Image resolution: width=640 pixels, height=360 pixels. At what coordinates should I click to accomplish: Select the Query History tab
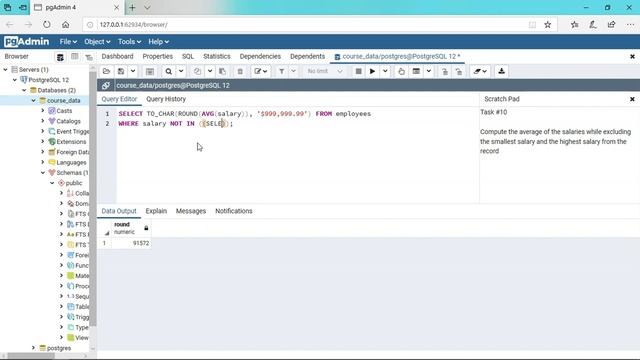point(166,99)
